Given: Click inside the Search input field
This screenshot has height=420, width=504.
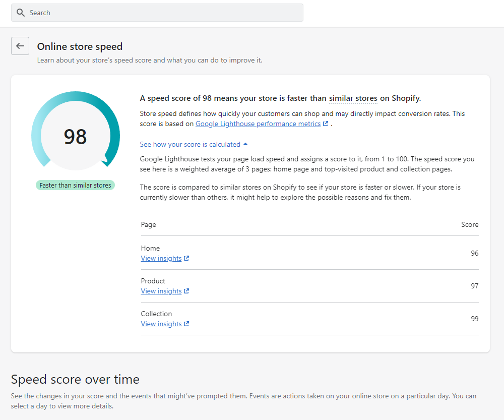Looking at the screenshot, I should [x=151, y=13].
